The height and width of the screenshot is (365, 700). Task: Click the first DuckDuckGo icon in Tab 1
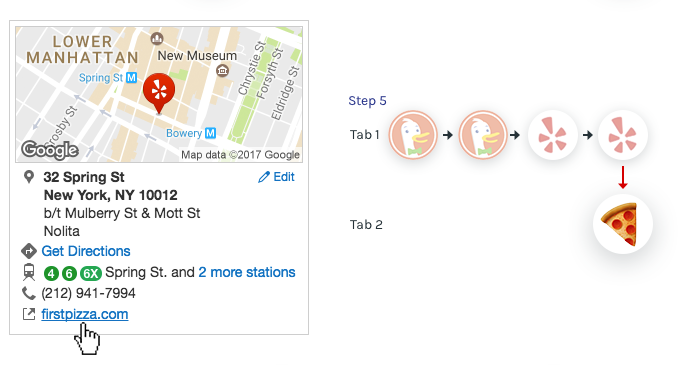[x=413, y=135]
